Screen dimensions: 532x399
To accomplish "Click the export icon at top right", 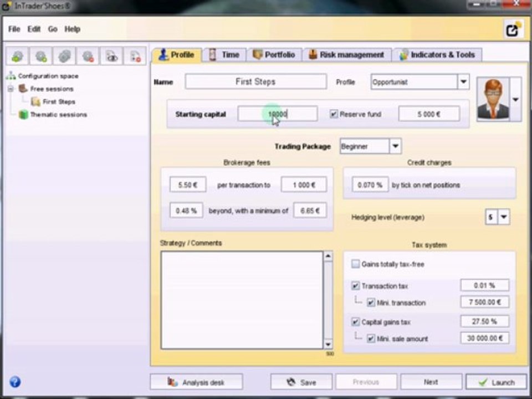I will pos(513,29).
